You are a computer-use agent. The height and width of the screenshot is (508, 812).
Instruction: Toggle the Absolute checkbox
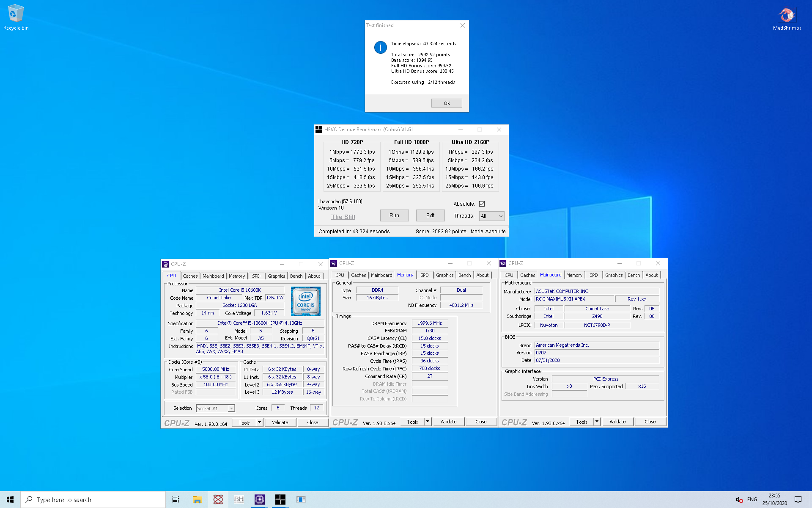tap(482, 204)
